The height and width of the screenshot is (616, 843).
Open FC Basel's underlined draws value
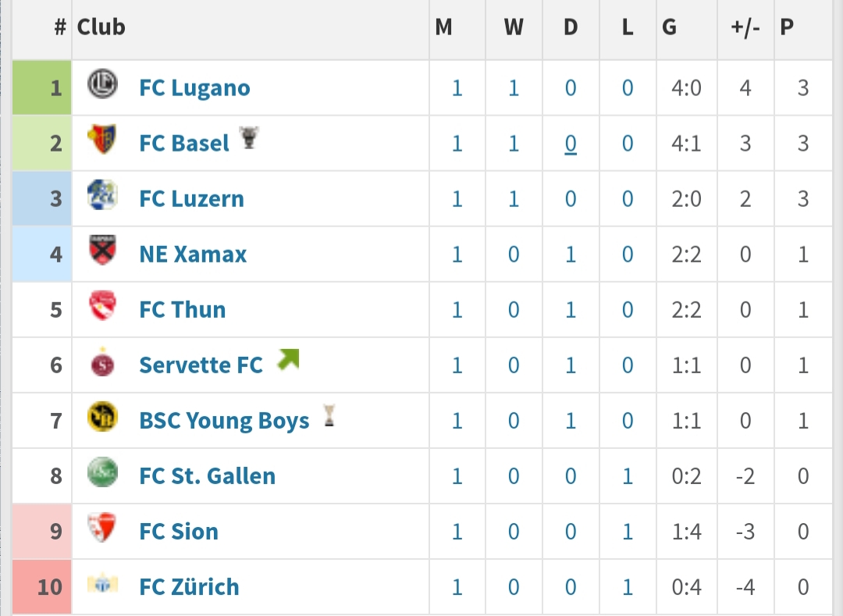[571, 144]
